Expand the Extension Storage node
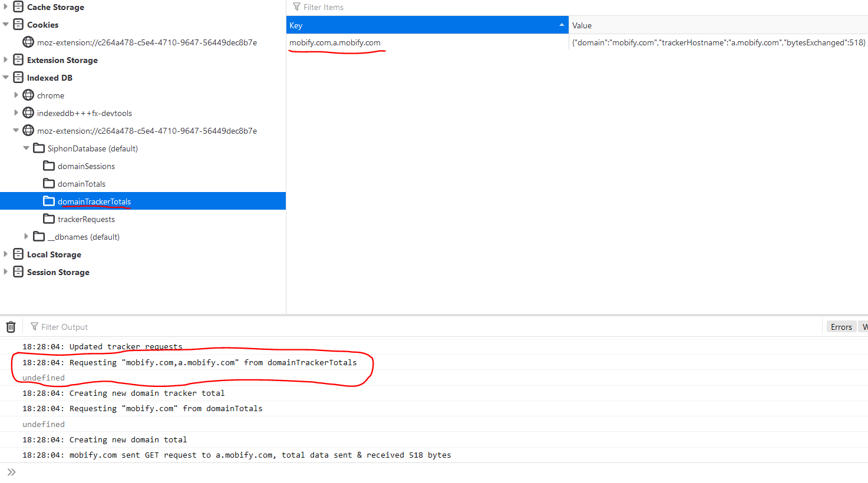This screenshot has width=868, height=483. (6, 60)
